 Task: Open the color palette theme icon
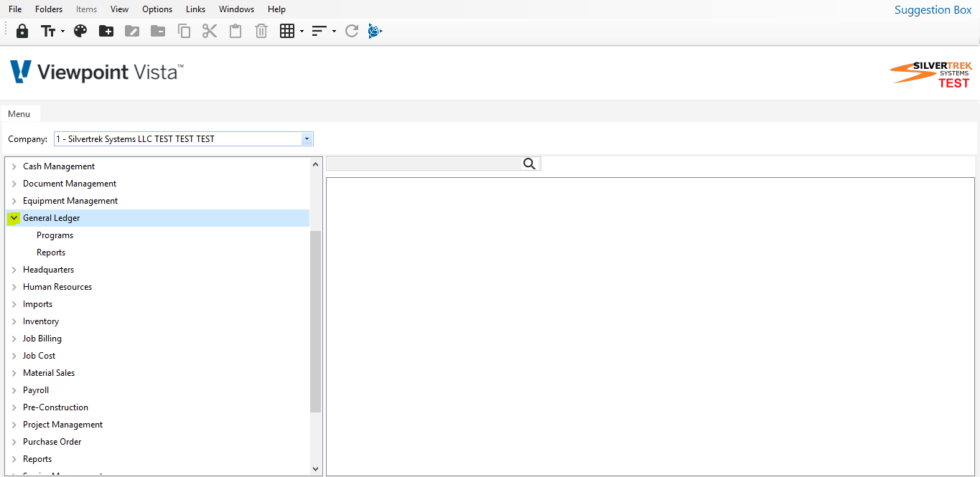coord(80,31)
